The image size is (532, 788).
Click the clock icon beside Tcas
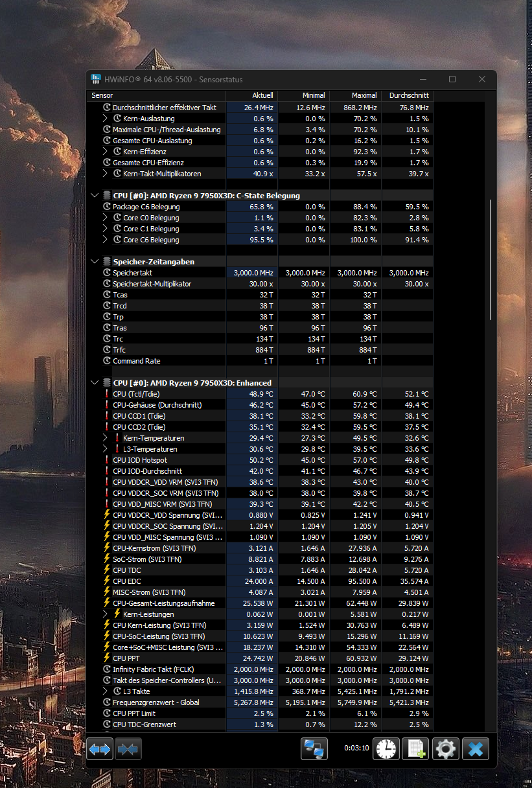click(108, 295)
